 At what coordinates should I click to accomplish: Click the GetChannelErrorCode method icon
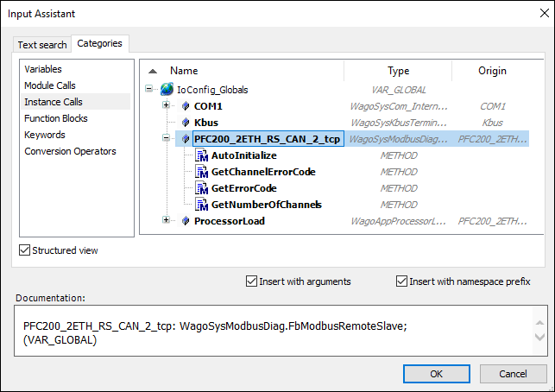[x=203, y=172]
